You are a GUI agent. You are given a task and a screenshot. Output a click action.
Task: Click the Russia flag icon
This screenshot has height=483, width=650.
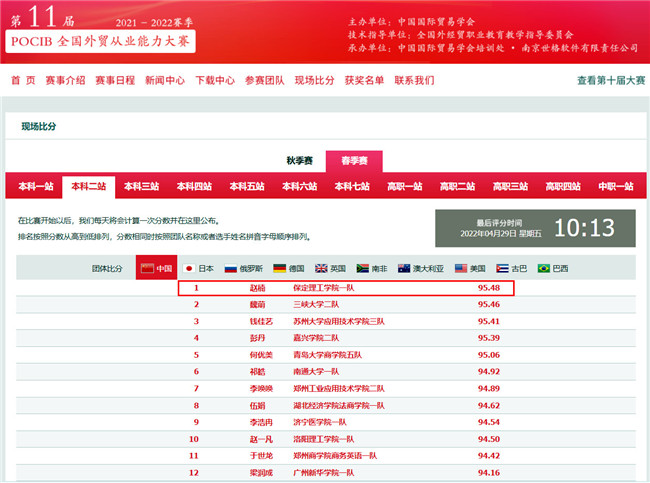click(x=230, y=268)
